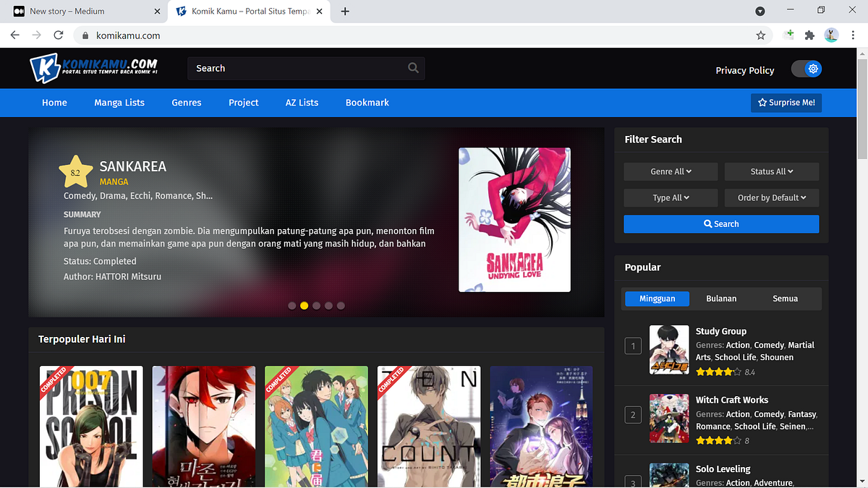The image size is (868, 488).
Task: Open the Study Group title link
Action: point(721,331)
